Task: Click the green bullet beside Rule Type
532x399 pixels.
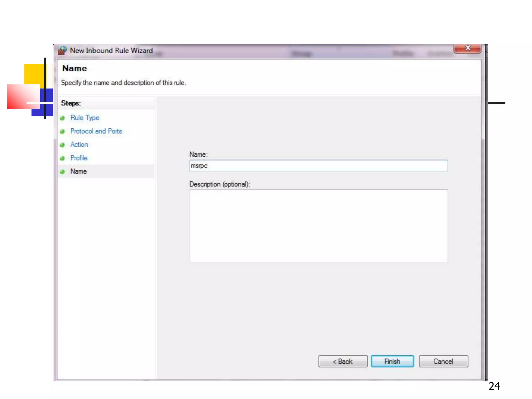Action: click(62, 118)
